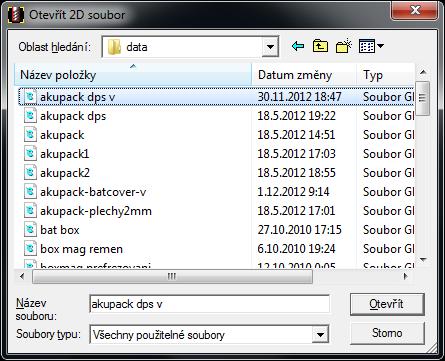Image resolution: width=445 pixels, height=361 pixels.
Task: Select file icon of 'akupack1'
Action: click(30, 154)
